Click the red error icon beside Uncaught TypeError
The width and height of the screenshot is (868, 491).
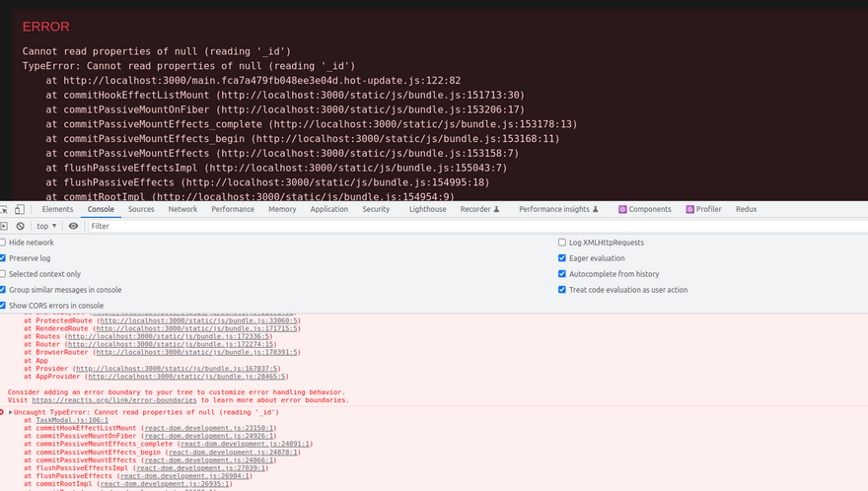click(x=3, y=412)
